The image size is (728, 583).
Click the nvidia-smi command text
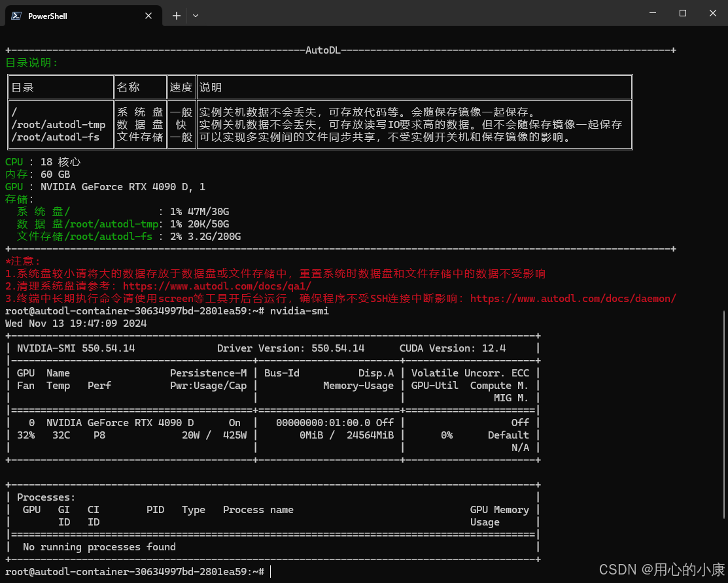[300, 310]
